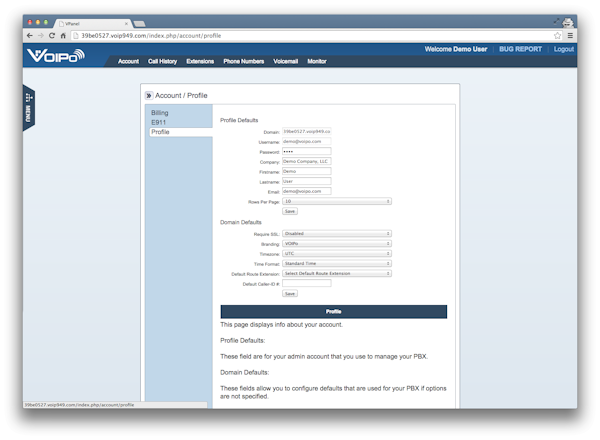Screen dimensions: 600x440
Task: Click the Domain input field
Action: tap(307, 132)
